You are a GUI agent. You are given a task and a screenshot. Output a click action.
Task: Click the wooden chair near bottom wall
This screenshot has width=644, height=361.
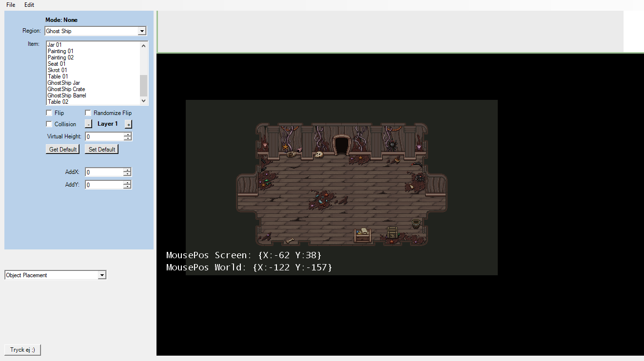coord(392,233)
